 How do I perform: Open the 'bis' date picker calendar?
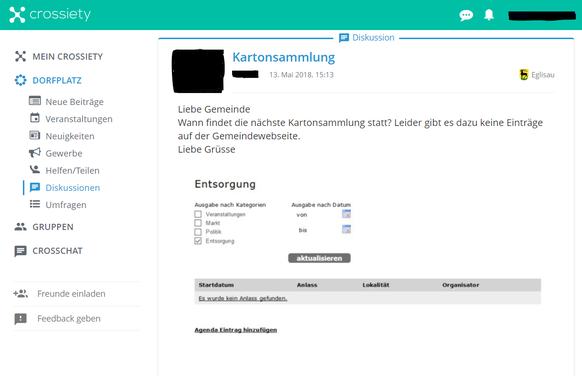pyautogui.click(x=346, y=229)
